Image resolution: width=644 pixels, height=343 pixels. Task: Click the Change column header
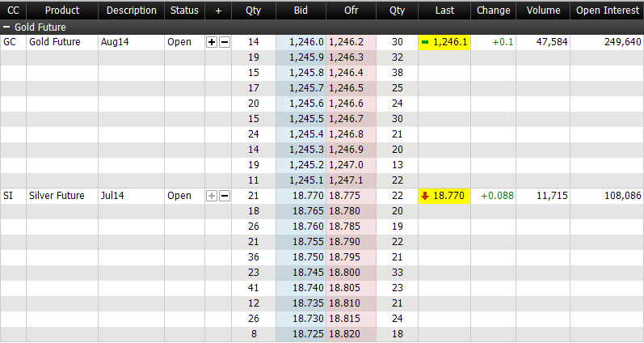493,11
